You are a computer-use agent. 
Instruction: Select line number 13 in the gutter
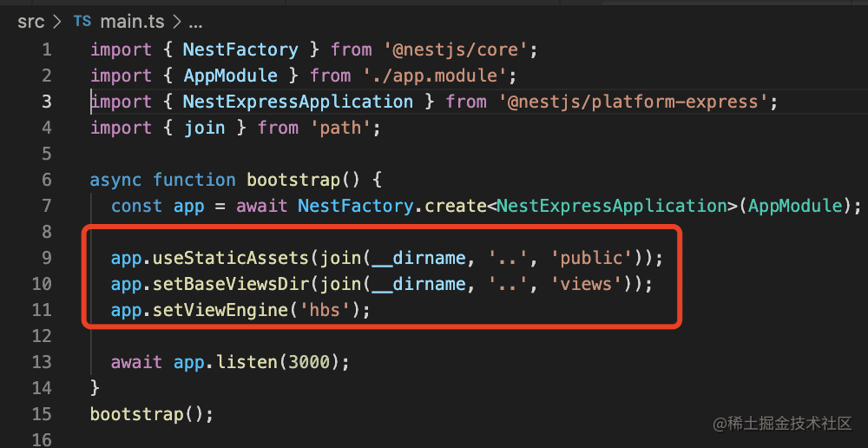click(x=42, y=362)
